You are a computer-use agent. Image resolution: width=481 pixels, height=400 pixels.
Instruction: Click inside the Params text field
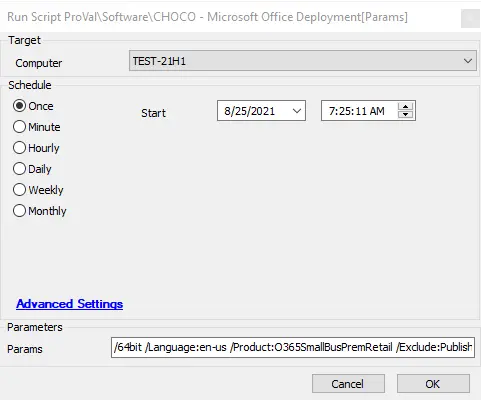tap(293, 347)
